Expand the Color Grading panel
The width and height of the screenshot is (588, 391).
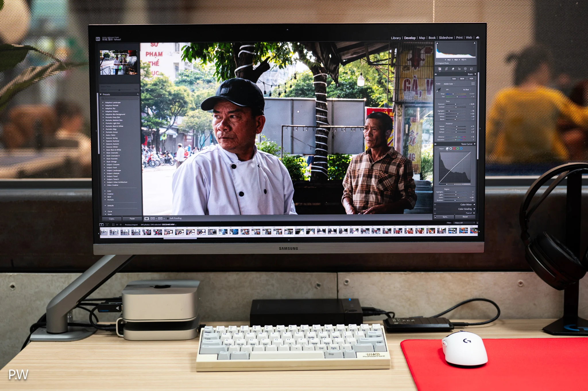click(474, 209)
